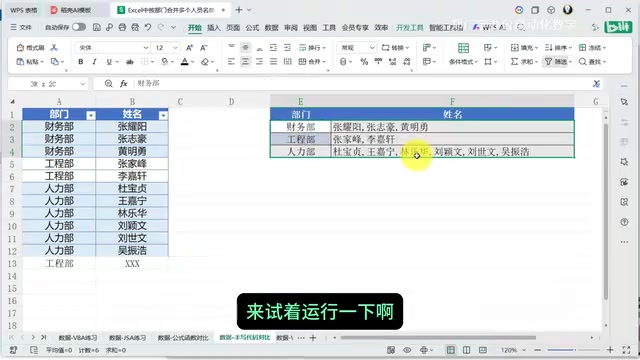Viewport: 640px width, 360px height.
Task: Align text to top of cell
Action: coord(231,47)
